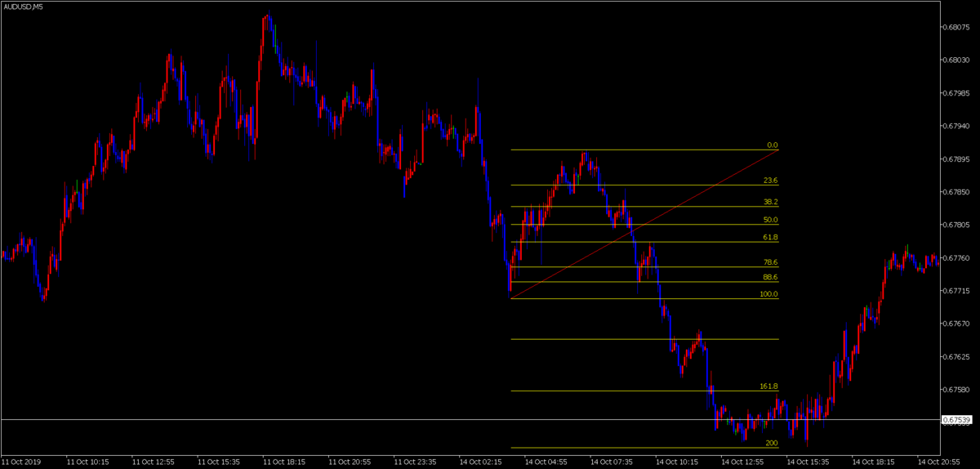
Task: Click the 0.0 Fibonacci level label
Action: [773, 145]
